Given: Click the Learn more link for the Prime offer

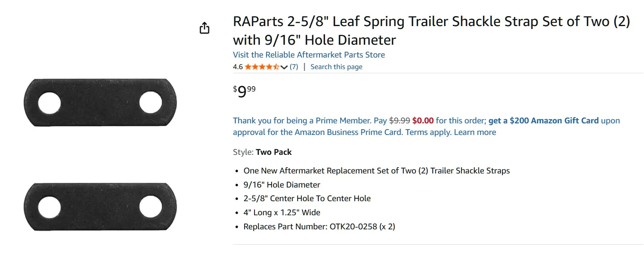Looking at the screenshot, I should coord(475,132).
